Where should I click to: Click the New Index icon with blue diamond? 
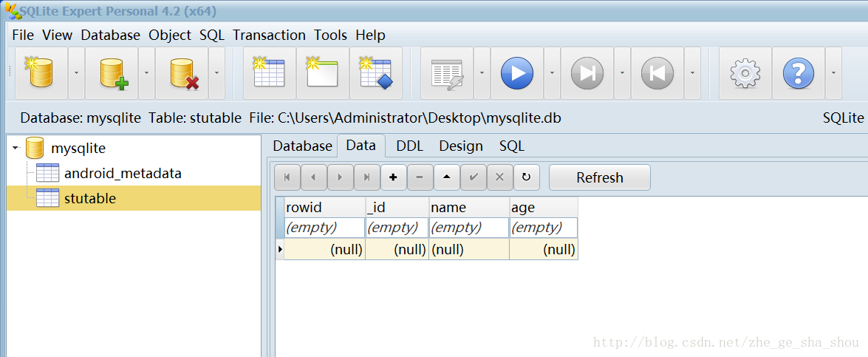click(376, 73)
